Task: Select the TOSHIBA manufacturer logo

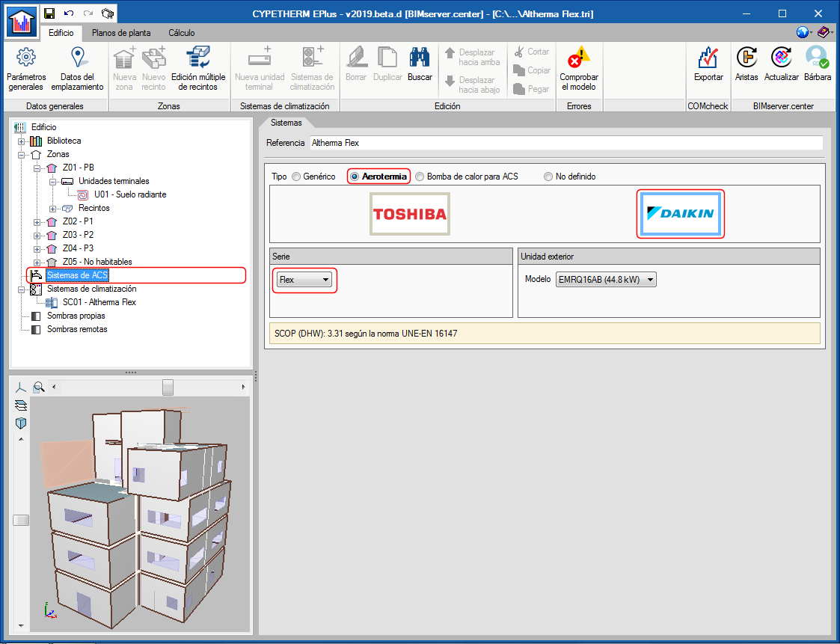Action: coord(410,215)
